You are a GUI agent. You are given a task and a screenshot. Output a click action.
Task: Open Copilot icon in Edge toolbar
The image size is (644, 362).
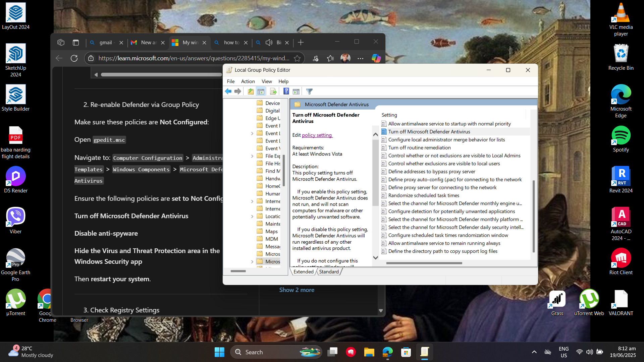376,58
